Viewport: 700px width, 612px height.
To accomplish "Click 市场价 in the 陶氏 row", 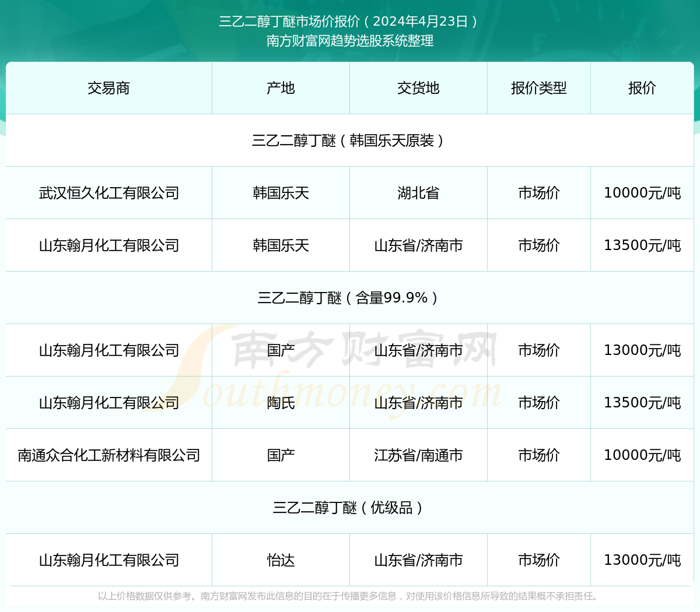I will [x=539, y=403].
